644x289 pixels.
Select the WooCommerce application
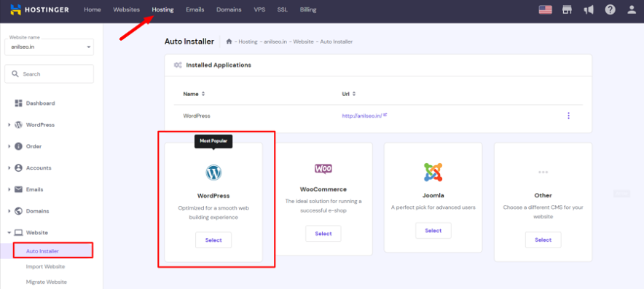pyautogui.click(x=323, y=234)
